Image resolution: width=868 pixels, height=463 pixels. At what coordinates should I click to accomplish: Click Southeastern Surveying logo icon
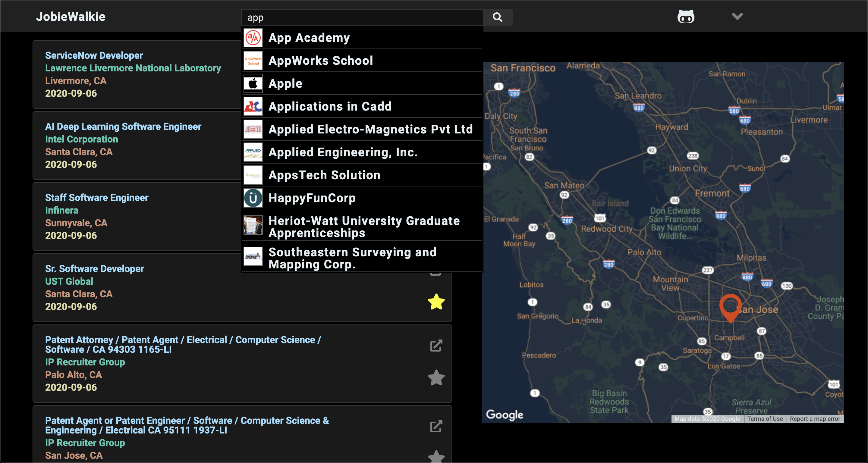pyautogui.click(x=253, y=257)
